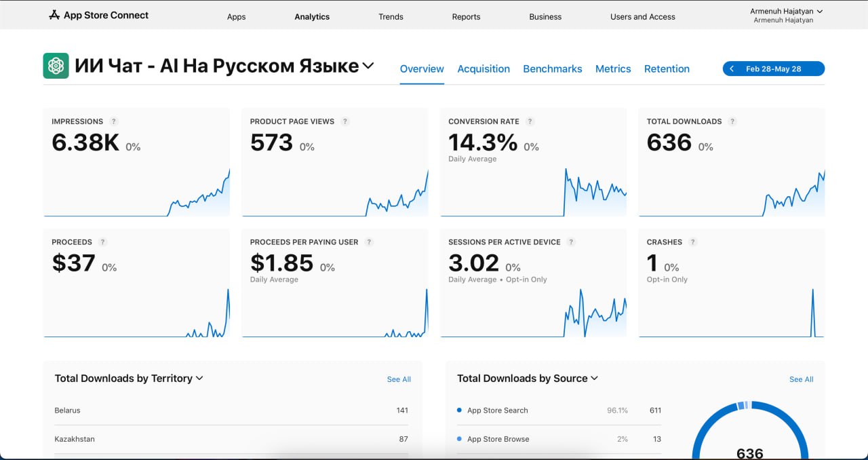Screen dimensions: 868x460
Task: Show help for Conversion Rate metric
Action: (x=530, y=121)
